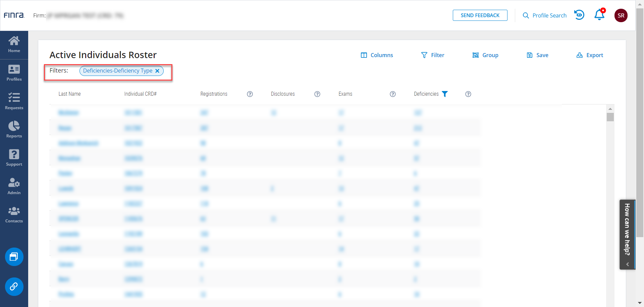Open the Columns chooser
This screenshot has width=644, height=307.
click(377, 55)
